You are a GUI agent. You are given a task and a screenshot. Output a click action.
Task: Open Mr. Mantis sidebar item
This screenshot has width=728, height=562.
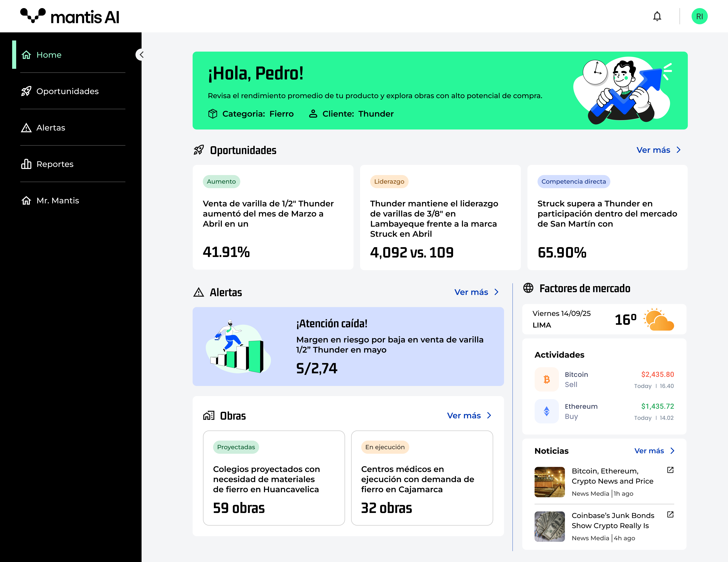click(x=57, y=200)
